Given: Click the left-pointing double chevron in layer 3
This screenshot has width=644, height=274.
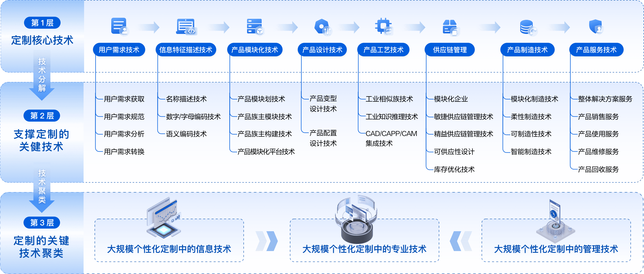Looking at the screenshot, I should coord(461,241).
